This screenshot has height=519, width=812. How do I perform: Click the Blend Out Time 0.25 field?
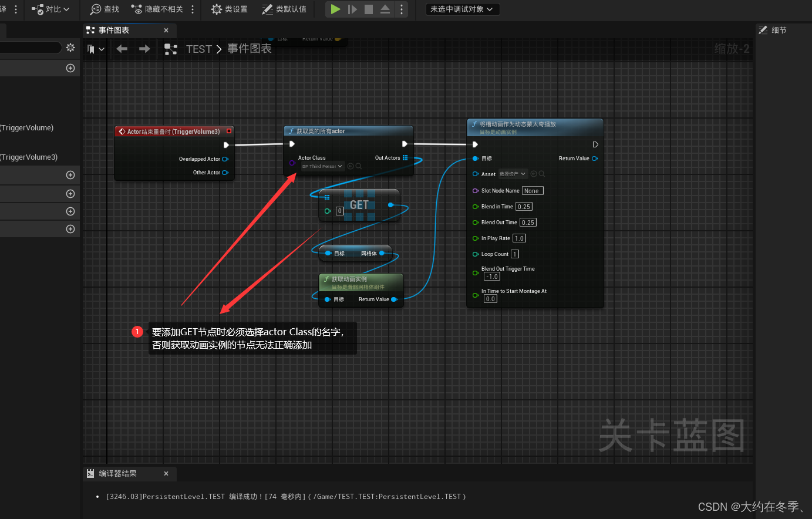tap(528, 223)
